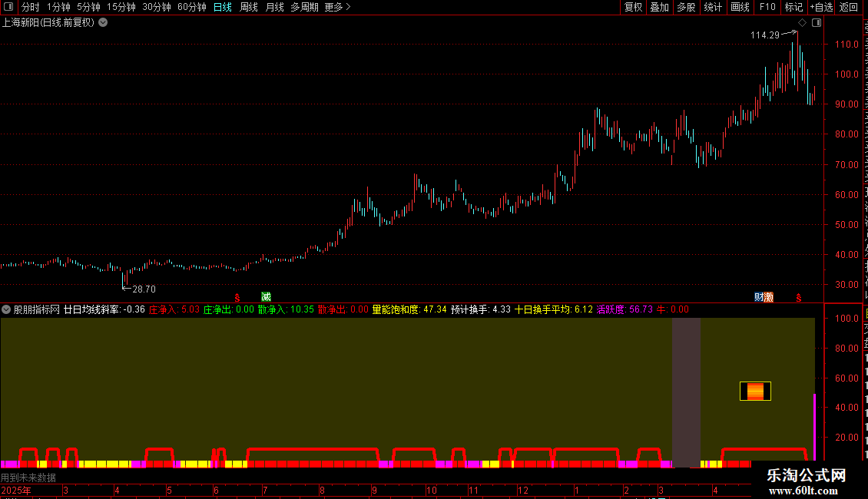Select the 5分钟 period

coord(88,7)
